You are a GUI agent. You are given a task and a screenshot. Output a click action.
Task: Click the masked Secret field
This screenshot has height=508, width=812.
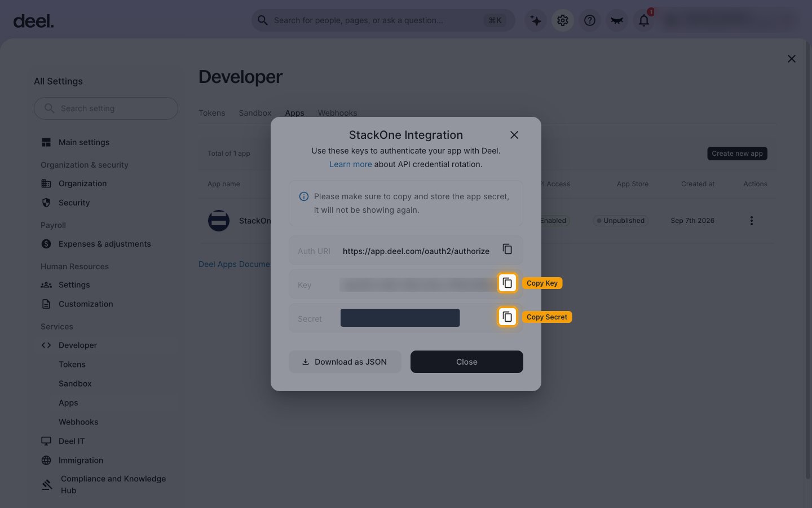pos(400,317)
